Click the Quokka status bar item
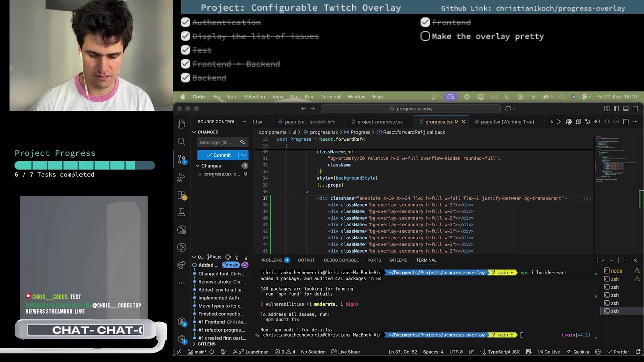644x362 pixels. [577, 352]
